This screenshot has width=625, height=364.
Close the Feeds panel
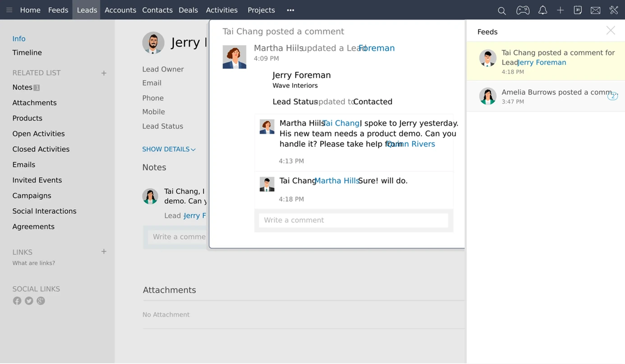click(611, 30)
